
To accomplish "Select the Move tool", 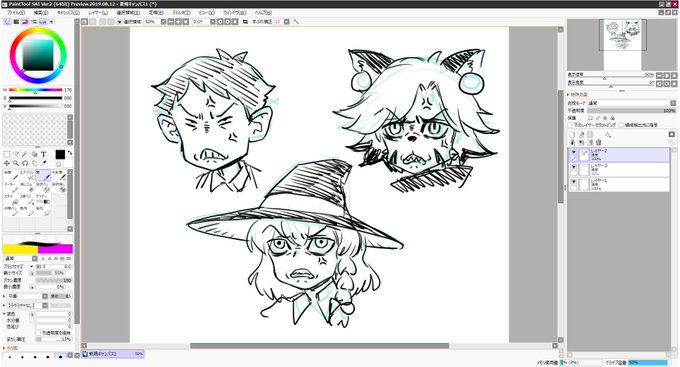I will (7, 163).
